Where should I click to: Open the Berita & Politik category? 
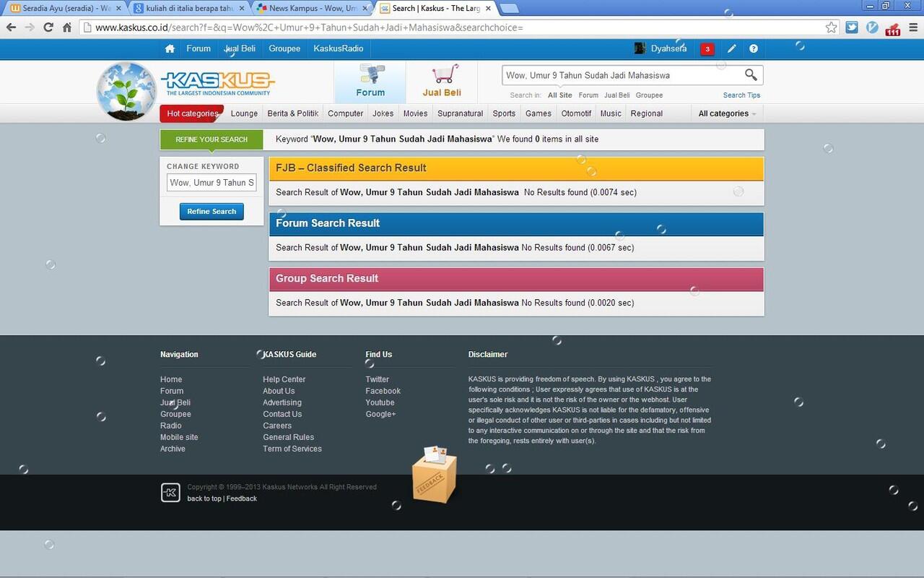point(292,113)
